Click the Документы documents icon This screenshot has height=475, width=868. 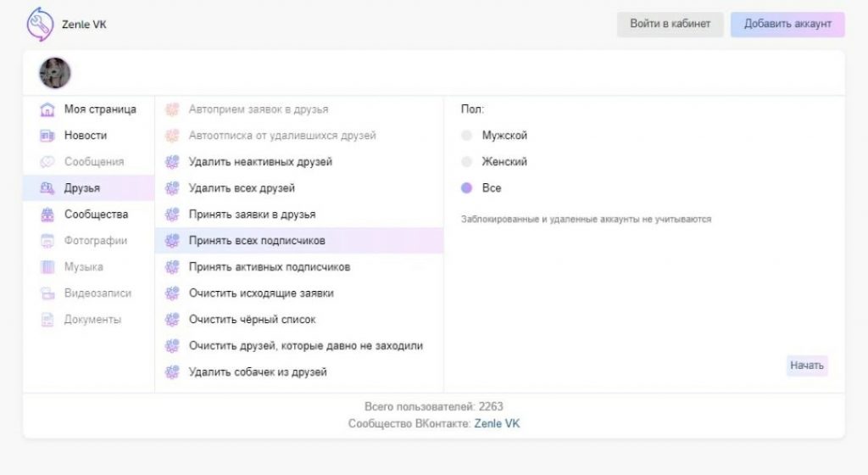coord(47,320)
